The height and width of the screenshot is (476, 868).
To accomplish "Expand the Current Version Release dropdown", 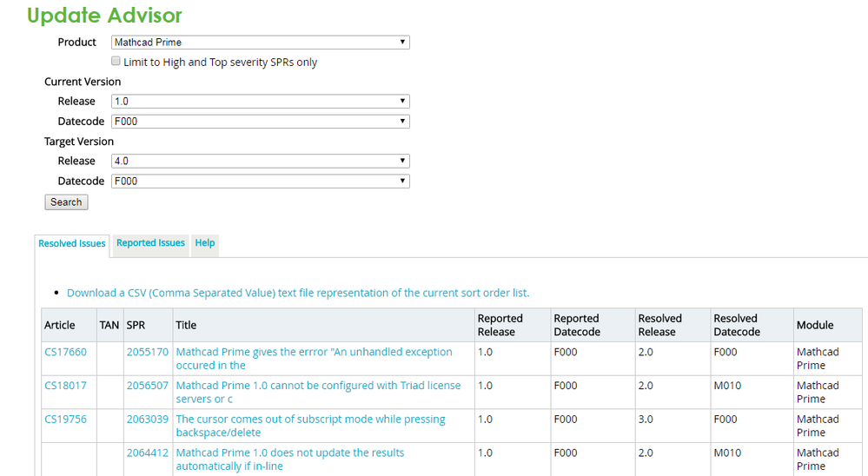I will (x=260, y=102).
